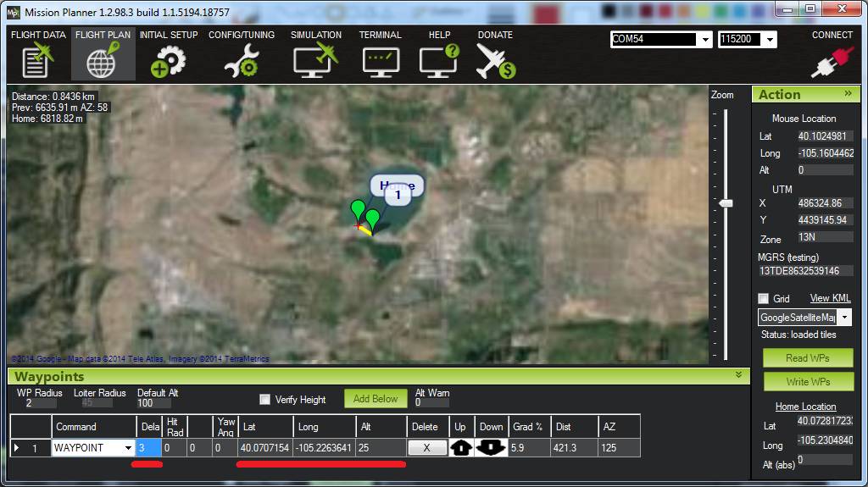
Task: Open the View KML link
Action: click(830, 298)
